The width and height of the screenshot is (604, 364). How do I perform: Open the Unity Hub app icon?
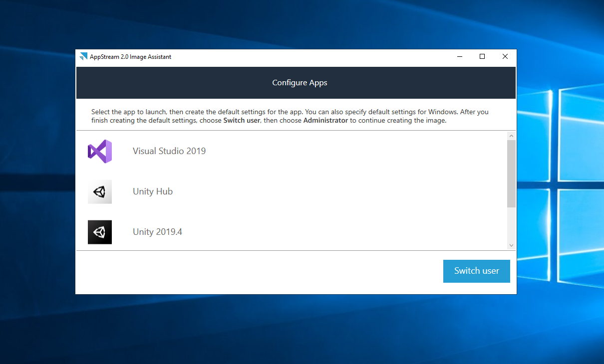point(100,191)
